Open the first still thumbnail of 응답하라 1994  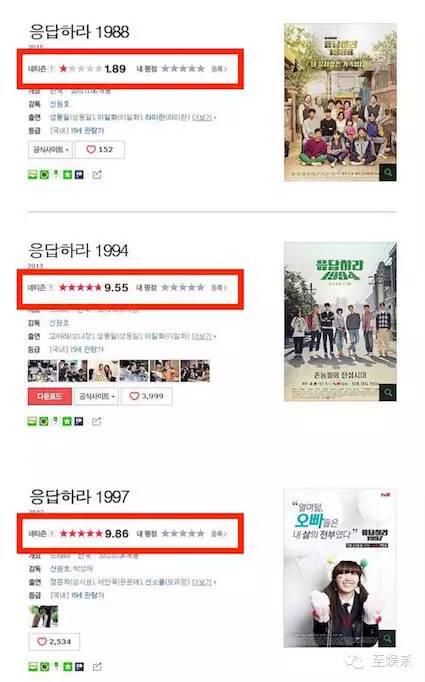pyautogui.click(x=42, y=371)
